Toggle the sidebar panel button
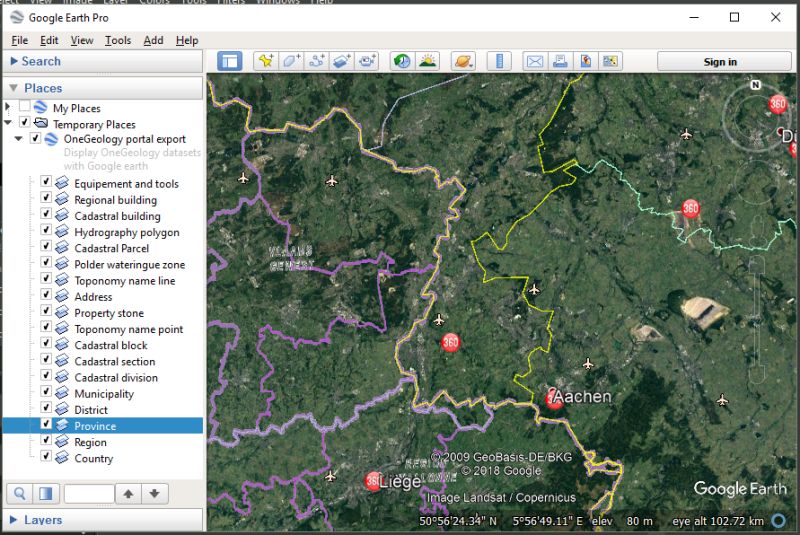The width and height of the screenshot is (800, 535). (230, 61)
